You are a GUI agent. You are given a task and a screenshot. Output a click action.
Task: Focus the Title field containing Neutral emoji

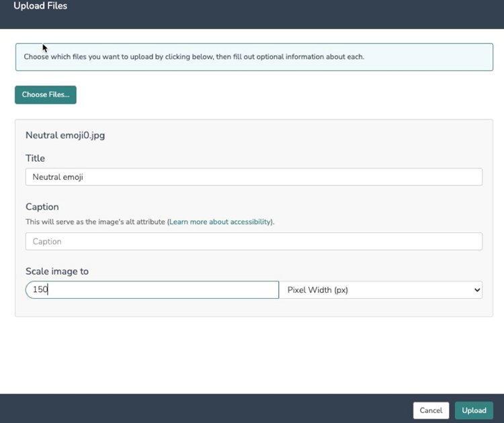click(253, 177)
